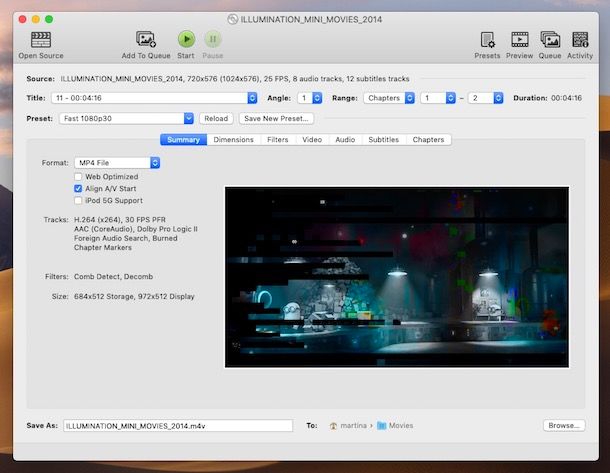
Task: Click the Comb Detect, Decomb filters text
Action: pos(114,277)
